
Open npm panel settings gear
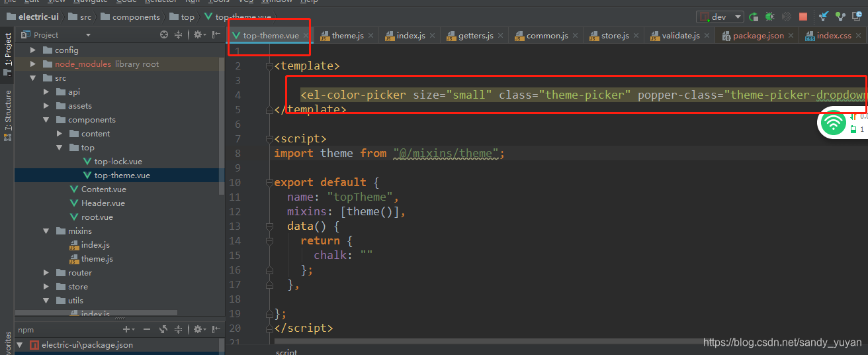[198, 329]
